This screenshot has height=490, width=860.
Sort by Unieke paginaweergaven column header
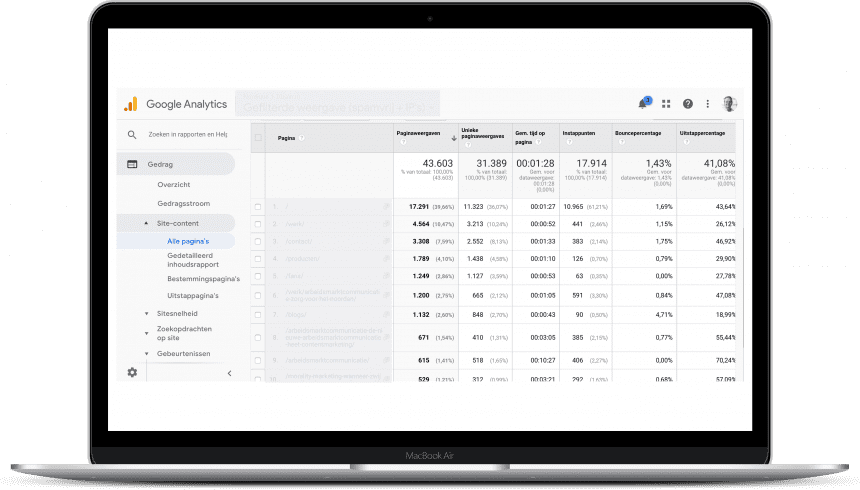[483, 133]
